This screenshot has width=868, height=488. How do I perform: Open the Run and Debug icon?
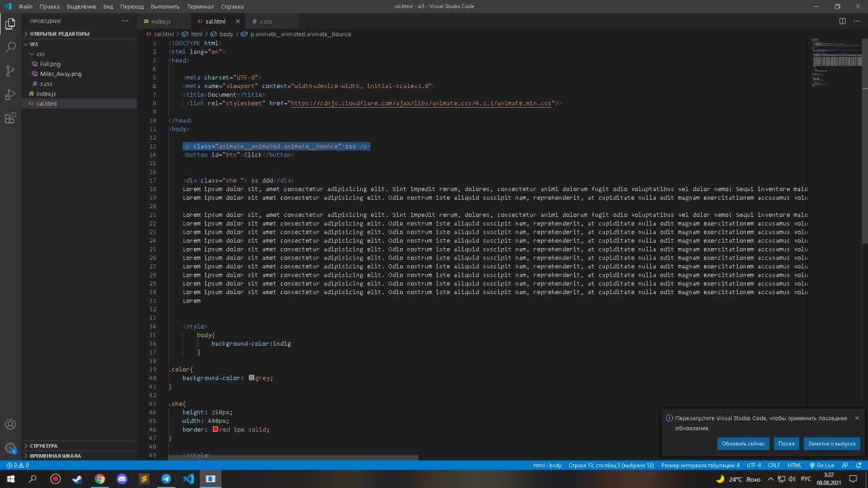[10, 94]
